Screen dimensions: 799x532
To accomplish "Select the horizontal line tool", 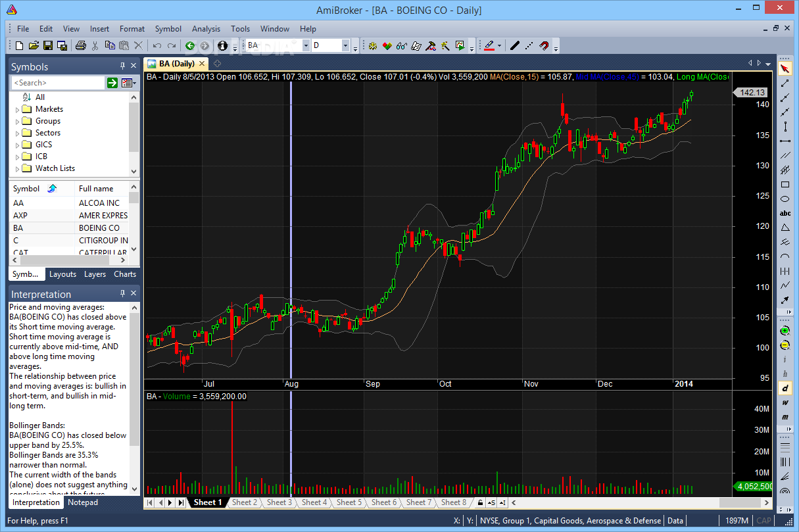I will pyautogui.click(x=785, y=141).
